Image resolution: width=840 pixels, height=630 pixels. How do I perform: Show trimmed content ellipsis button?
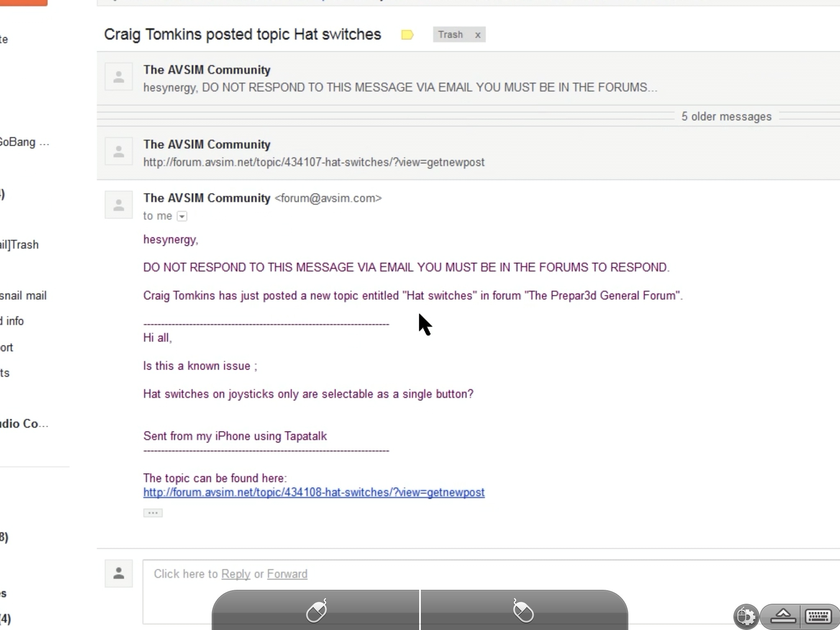153,513
